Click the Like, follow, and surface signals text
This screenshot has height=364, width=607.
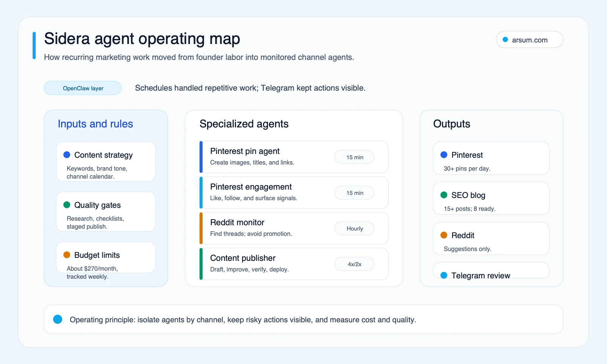coord(254,198)
